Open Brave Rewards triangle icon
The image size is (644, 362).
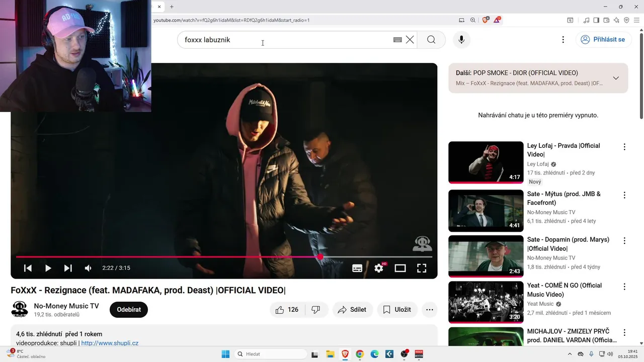(497, 20)
